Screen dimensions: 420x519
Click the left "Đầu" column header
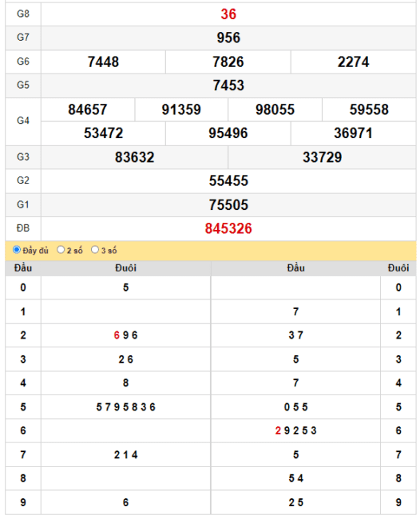pos(23,268)
